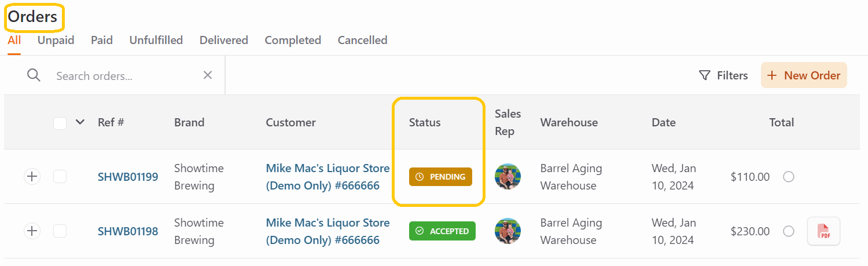Create a New Order
Image resolution: width=868 pixels, height=266 pixels.
(804, 75)
